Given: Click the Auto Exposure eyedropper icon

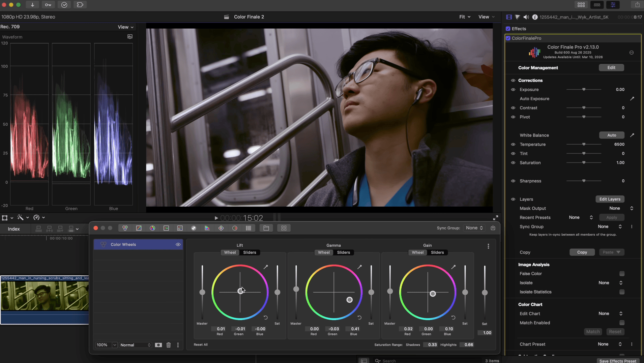Looking at the screenshot, I should (632, 99).
